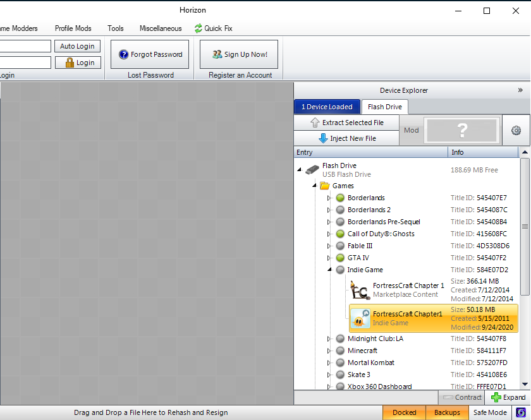Click the Quick Fix refresh icon
531x420 pixels.
point(198,28)
